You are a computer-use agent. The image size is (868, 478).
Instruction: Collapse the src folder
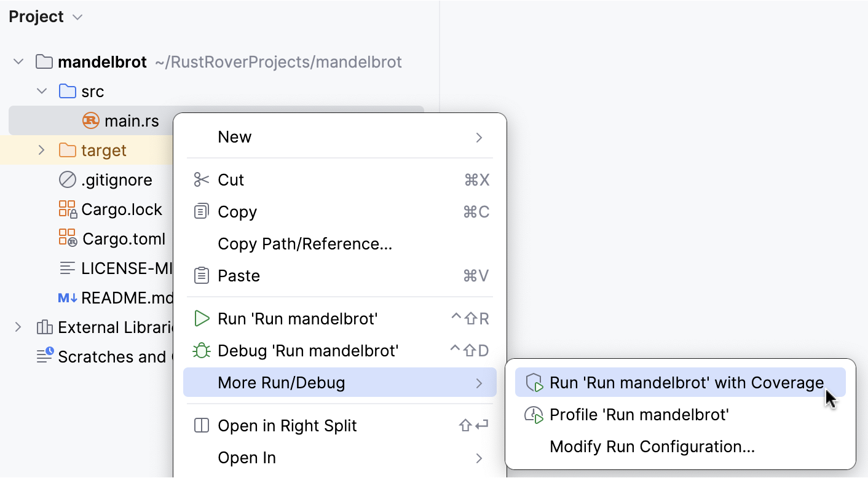[41, 90]
